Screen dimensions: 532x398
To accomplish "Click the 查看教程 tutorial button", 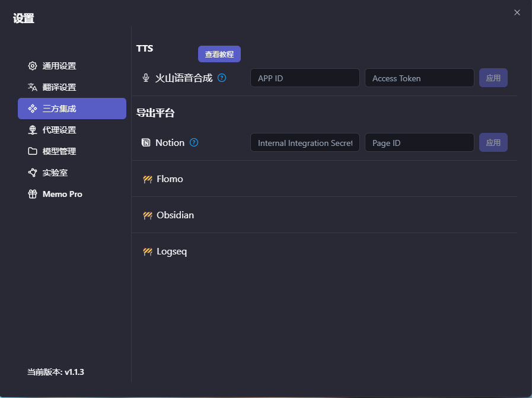I will (219, 54).
